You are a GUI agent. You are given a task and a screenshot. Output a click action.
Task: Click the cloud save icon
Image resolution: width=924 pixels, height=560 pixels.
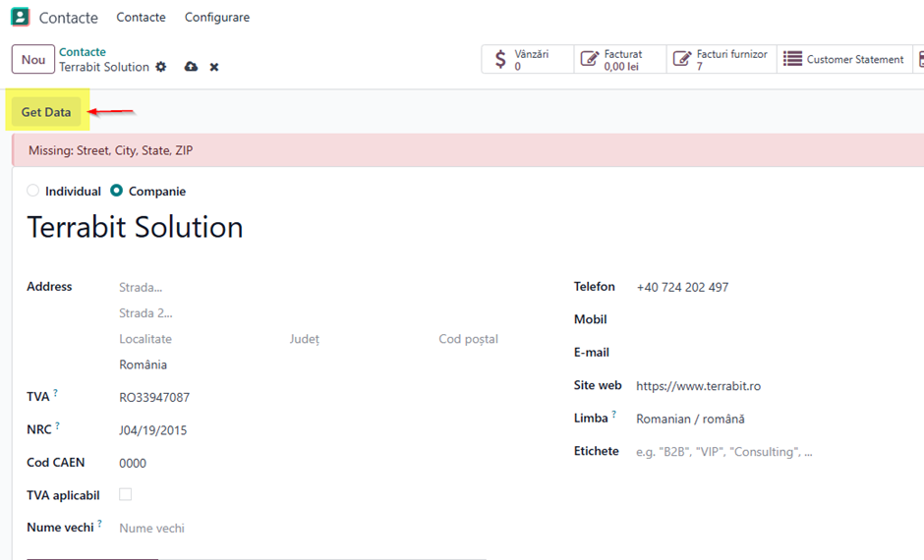tap(191, 67)
